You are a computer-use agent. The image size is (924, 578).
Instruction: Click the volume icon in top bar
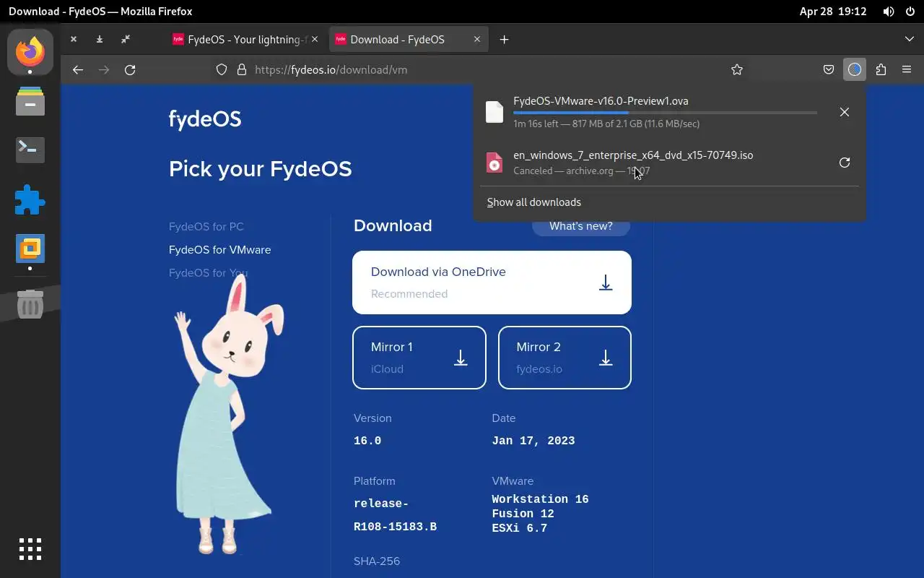(x=889, y=12)
